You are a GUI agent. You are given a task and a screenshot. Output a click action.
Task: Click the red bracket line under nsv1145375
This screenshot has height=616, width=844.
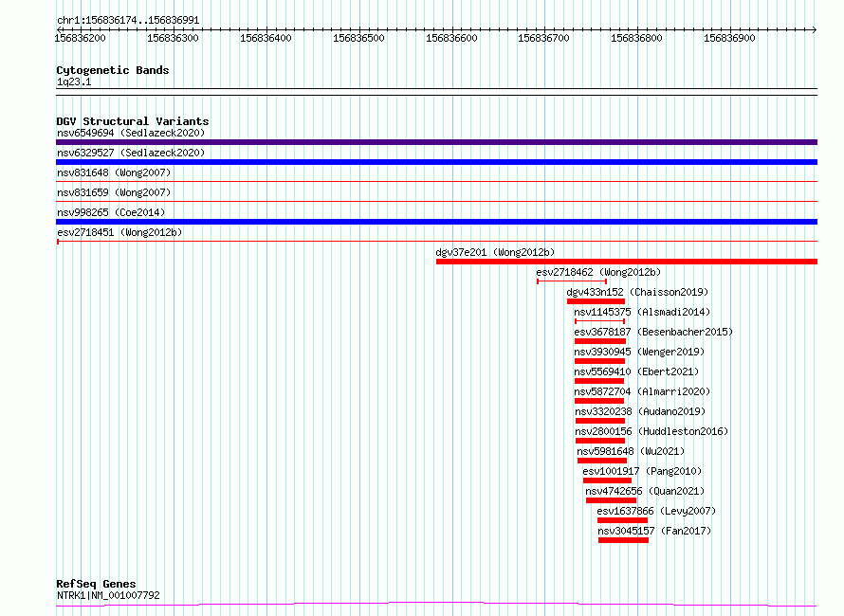tap(599, 321)
